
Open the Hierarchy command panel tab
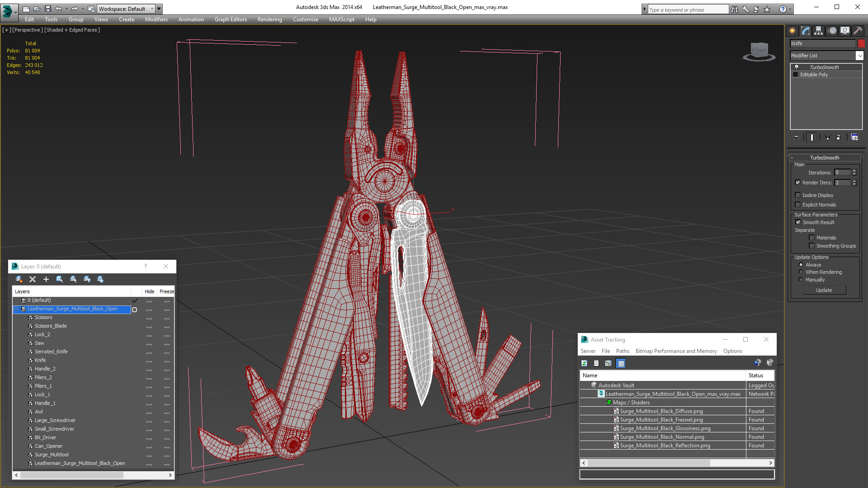coord(818,31)
